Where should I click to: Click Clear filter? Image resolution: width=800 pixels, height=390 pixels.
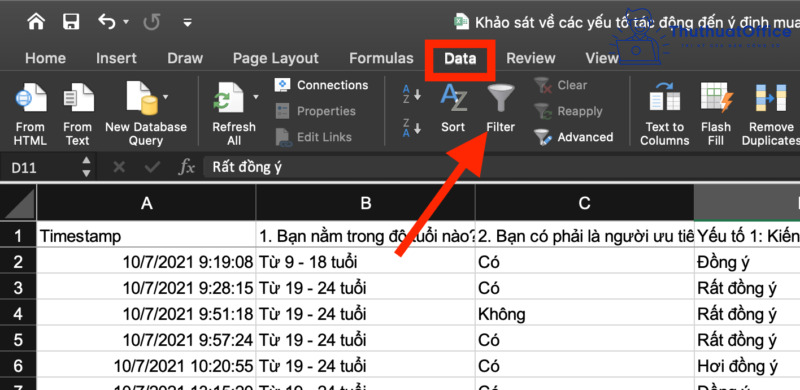coord(560,85)
